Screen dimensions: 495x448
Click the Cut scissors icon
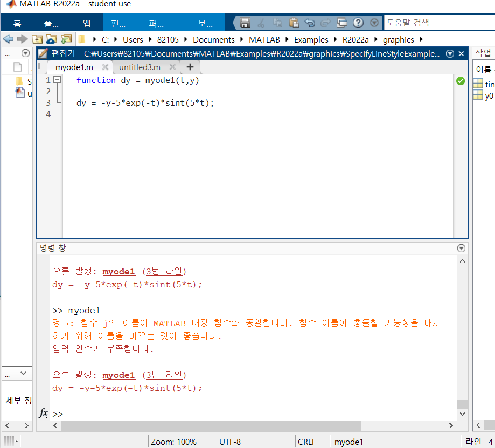[x=261, y=23]
